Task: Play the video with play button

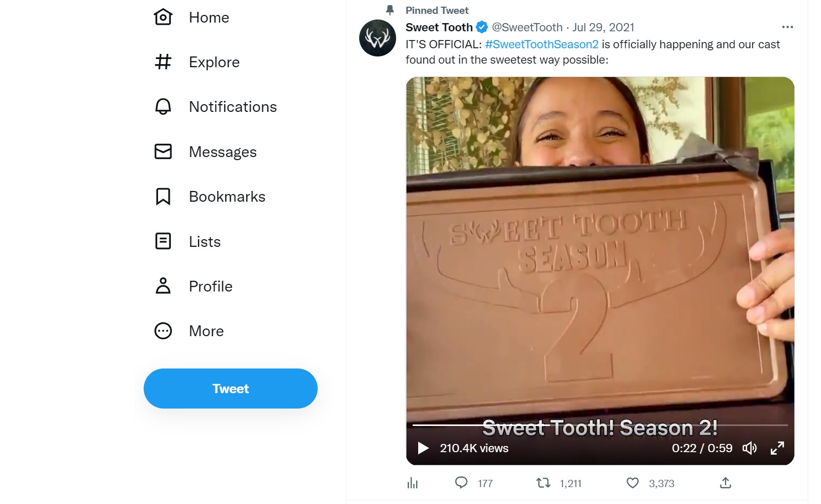Action: pyautogui.click(x=423, y=448)
